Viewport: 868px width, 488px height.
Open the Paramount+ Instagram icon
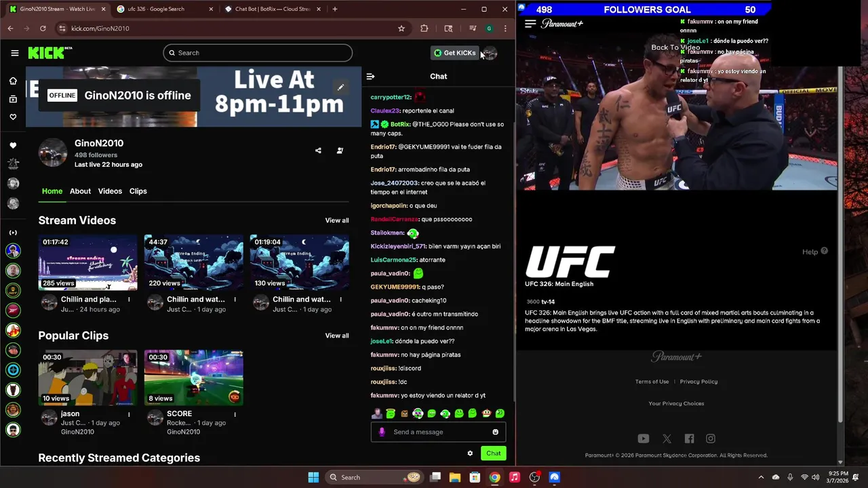[711, 439]
